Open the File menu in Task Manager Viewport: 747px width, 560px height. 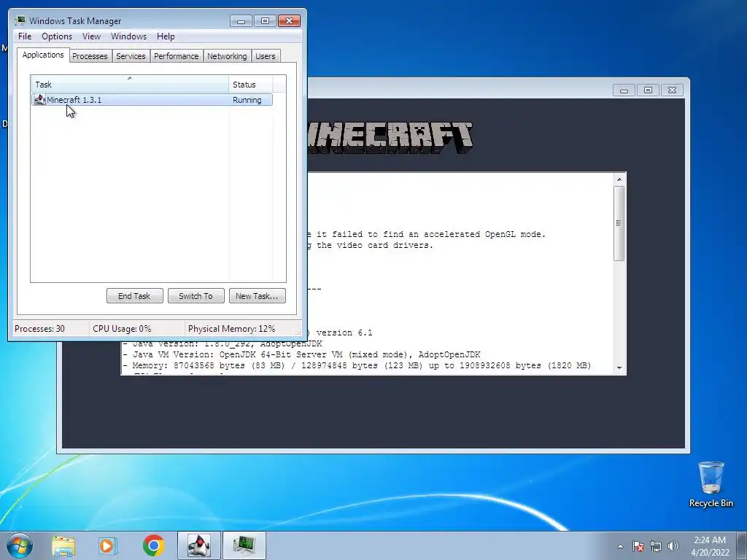tap(25, 36)
